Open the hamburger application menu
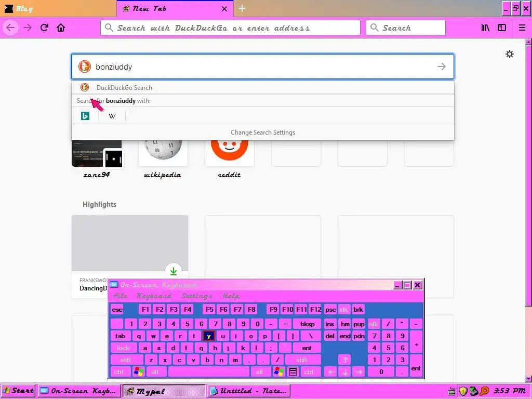The image size is (532, 399). tap(522, 28)
